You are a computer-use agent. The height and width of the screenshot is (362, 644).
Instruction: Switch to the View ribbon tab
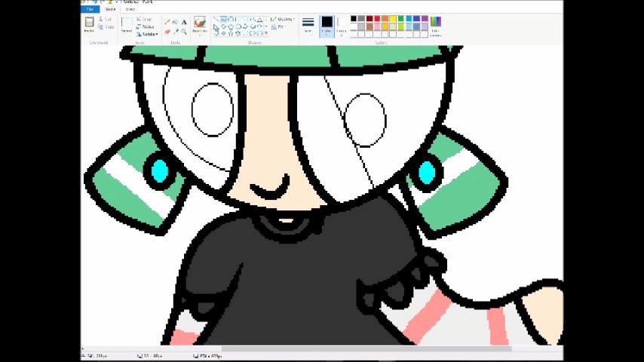click(130, 8)
